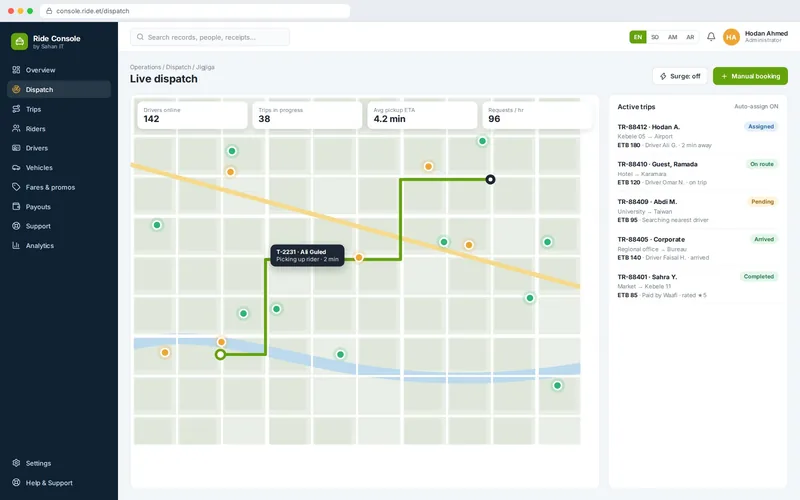This screenshot has height=500, width=800.
Task: Click the On route status badge
Action: [762, 164]
